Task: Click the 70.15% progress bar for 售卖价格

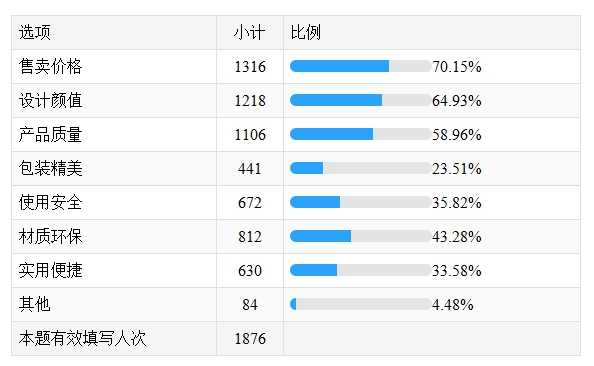Action: 361,66
